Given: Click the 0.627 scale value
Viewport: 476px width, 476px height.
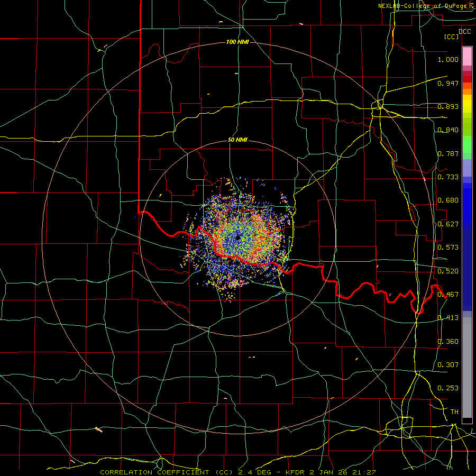Looking at the screenshot, I should click(448, 224).
